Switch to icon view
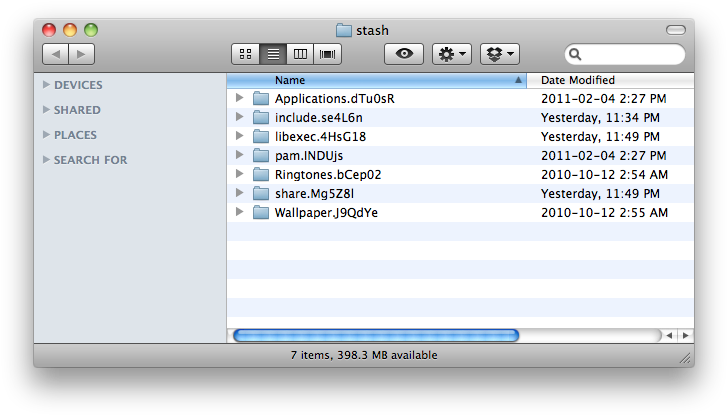Image resolution: width=727 pixels, height=415 pixels. click(x=246, y=54)
